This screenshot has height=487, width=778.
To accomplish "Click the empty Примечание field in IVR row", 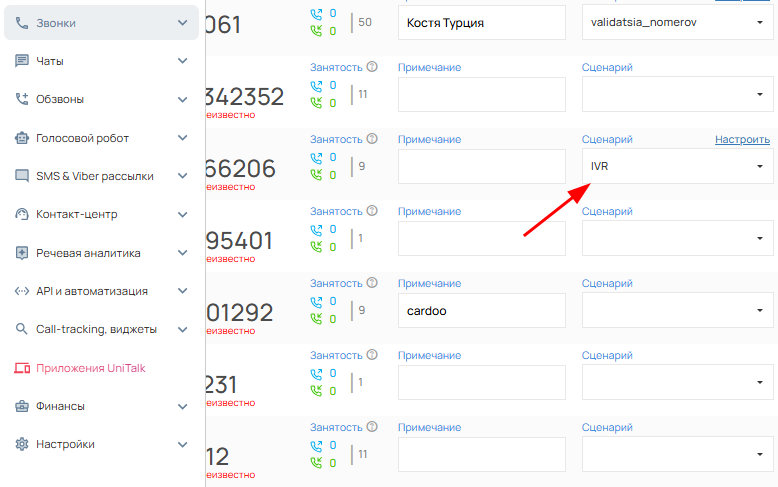I will point(481,166).
